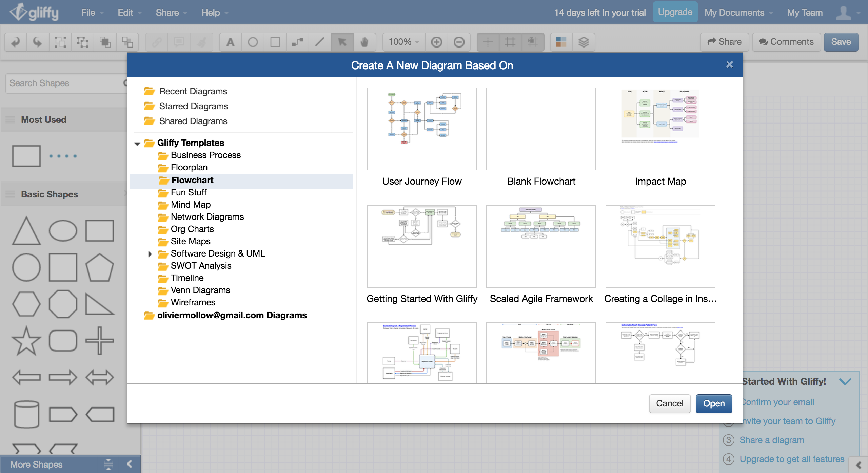This screenshot has width=868, height=473.
Task: Collapse the shape library sidebar arrow
Action: [x=129, y=464]
